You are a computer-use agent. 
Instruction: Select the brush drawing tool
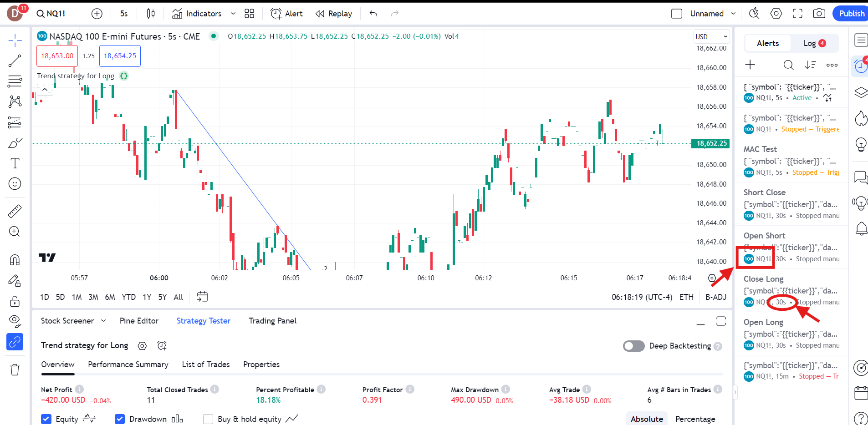(15, 143)
